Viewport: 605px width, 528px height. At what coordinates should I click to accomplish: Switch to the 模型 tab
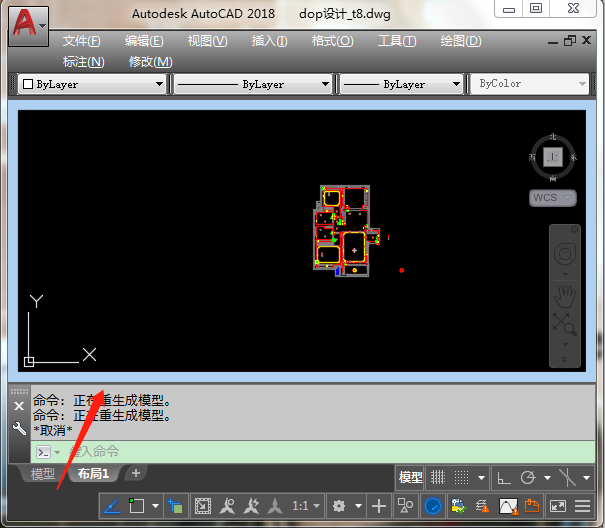coord(43,473)
